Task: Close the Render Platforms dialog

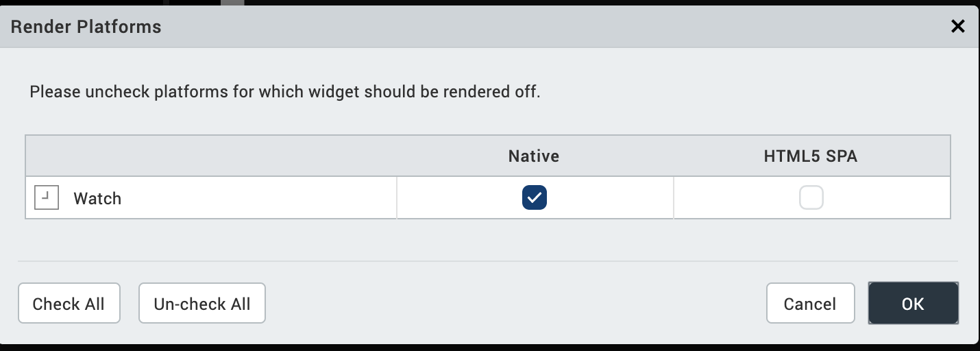Action: pyautogui.click(x=957, y=27)
